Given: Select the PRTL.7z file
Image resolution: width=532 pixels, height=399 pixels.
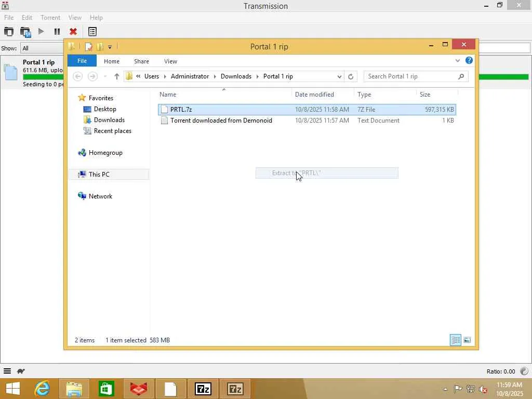Looking at the screenshot, I should 307,109.
